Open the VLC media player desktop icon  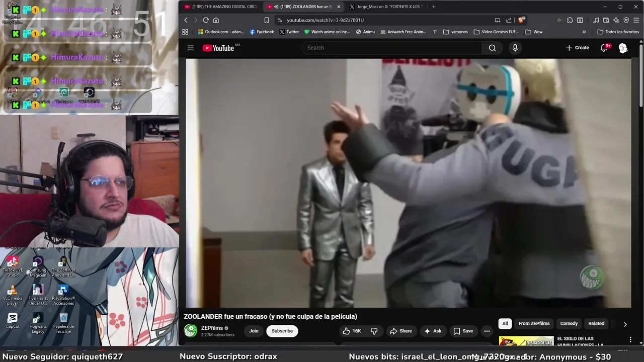tap(13, 295)
